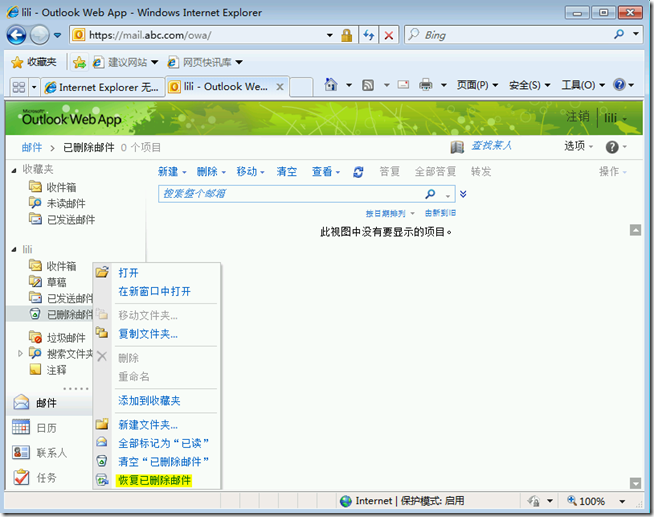Click the IE help question mark icon
Image resolution: width=654 pixels, height=517 pixels.
pos(619,85)
